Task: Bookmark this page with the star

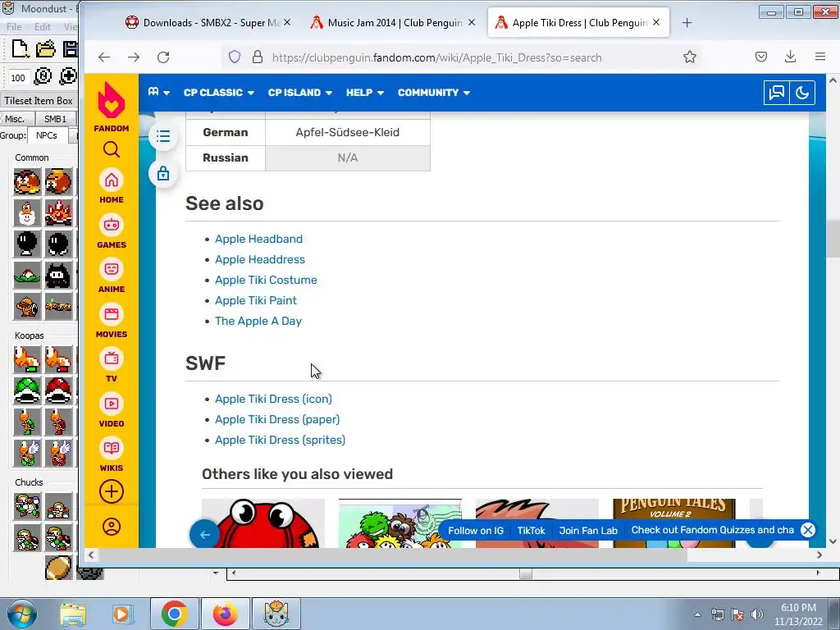Action: [x=689, y=57]
